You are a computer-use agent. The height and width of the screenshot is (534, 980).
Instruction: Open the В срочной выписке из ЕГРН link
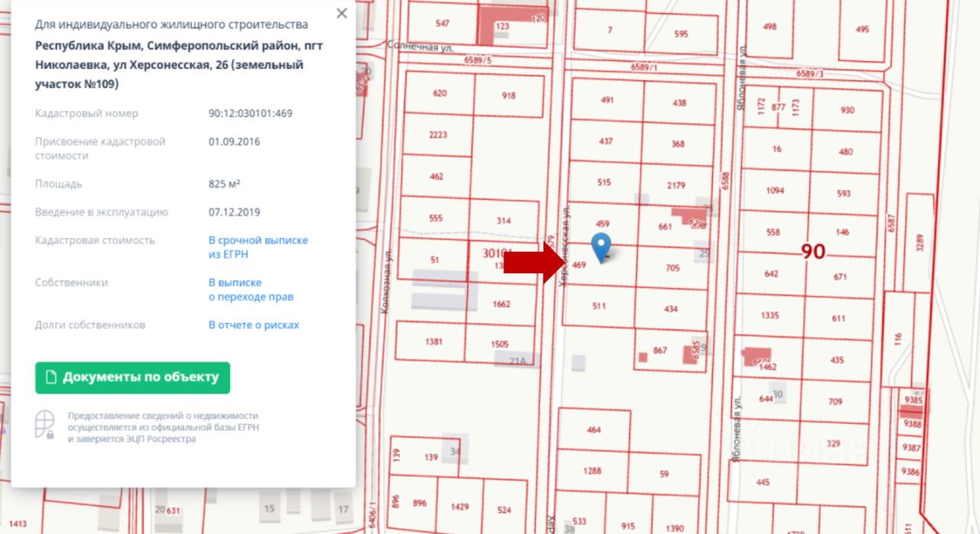(x=258, y=247)
